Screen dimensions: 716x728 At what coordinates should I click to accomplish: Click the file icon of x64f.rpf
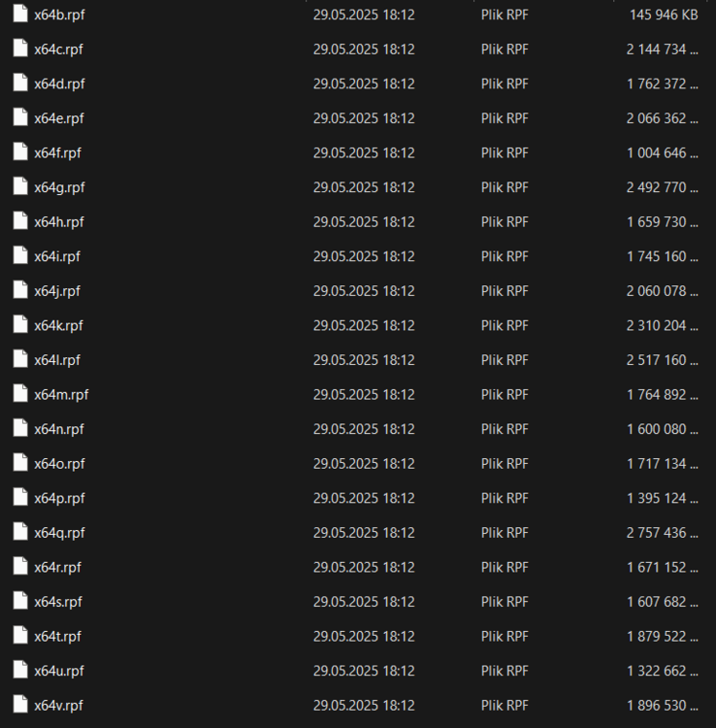point(20,151)
